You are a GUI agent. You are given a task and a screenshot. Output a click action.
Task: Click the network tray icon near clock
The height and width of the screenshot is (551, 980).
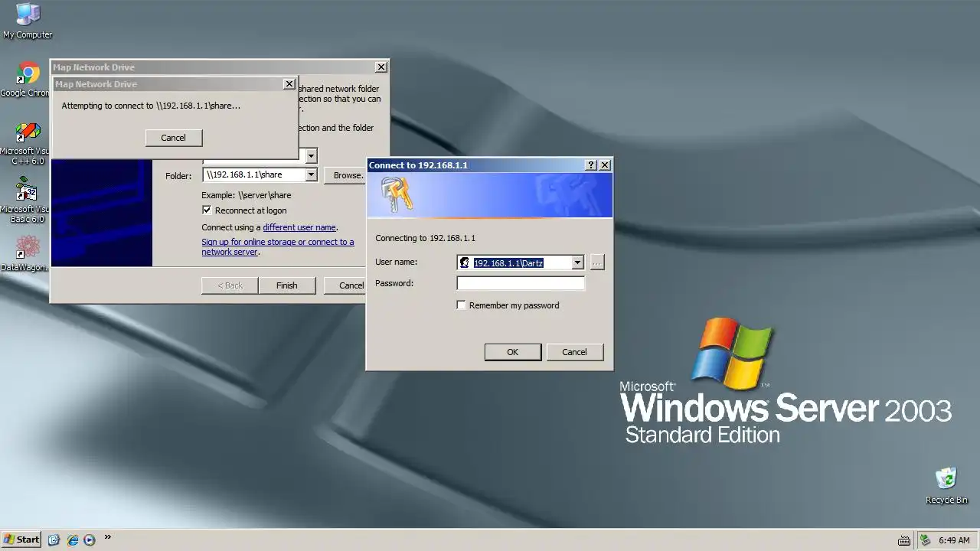(x=925, y=540)
